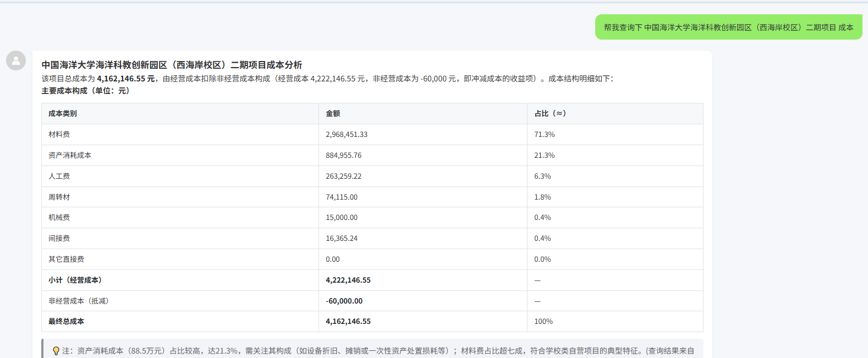Click the lightbulb note icon

click(56, 351)
